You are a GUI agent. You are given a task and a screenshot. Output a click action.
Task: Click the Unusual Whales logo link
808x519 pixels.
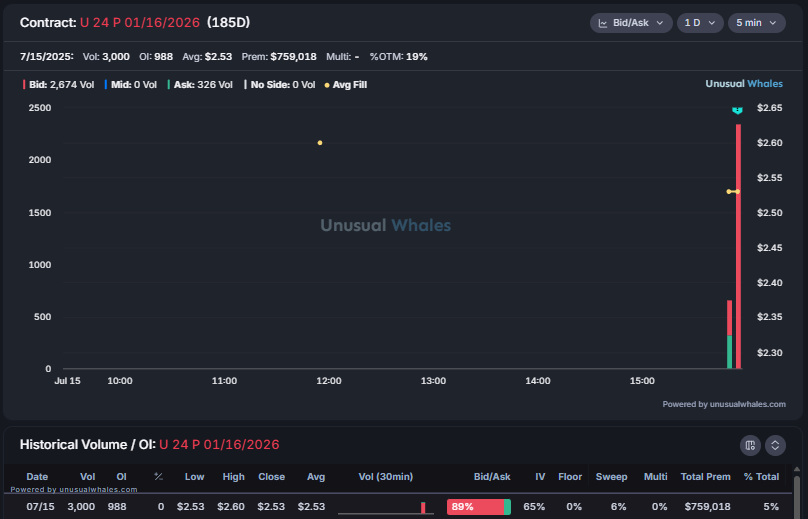coord(744,83)
